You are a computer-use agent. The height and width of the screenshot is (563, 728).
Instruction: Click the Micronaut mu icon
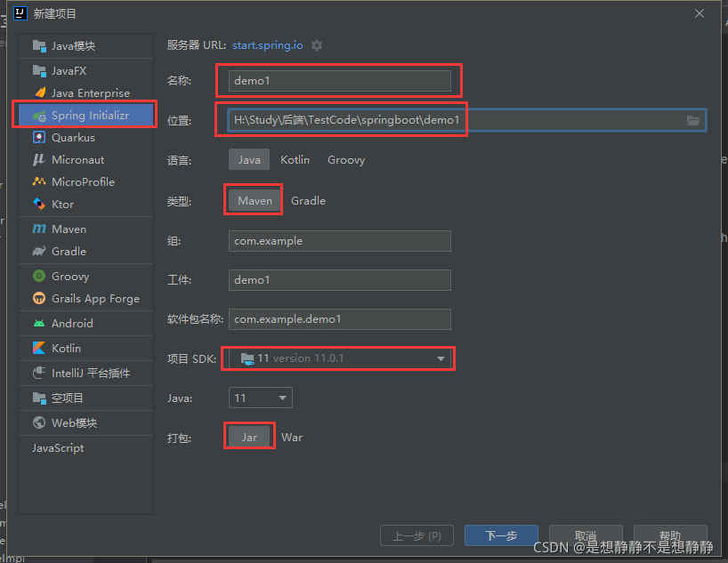tap(39, 160)
